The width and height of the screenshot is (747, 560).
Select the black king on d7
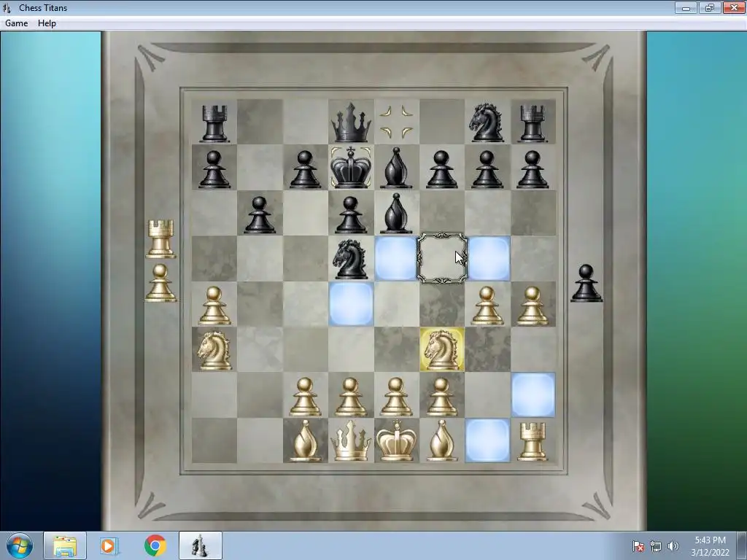click(351, 168)
